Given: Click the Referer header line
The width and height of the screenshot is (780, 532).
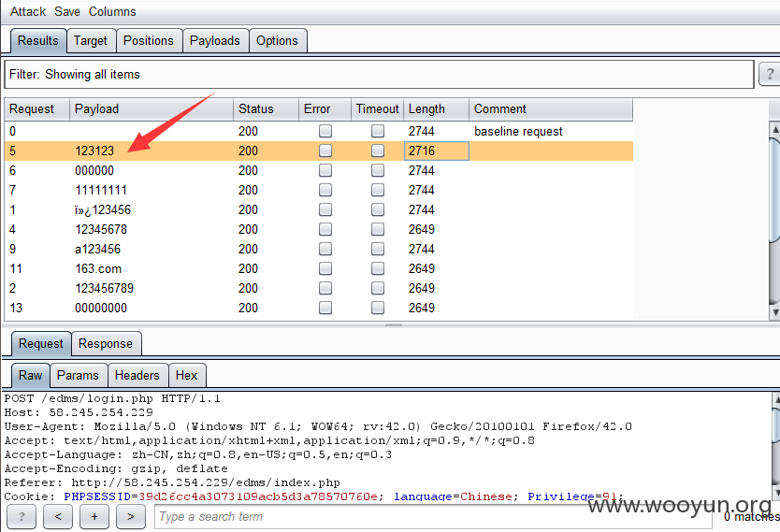Looking at the screenshot, I should coord(172,482).
